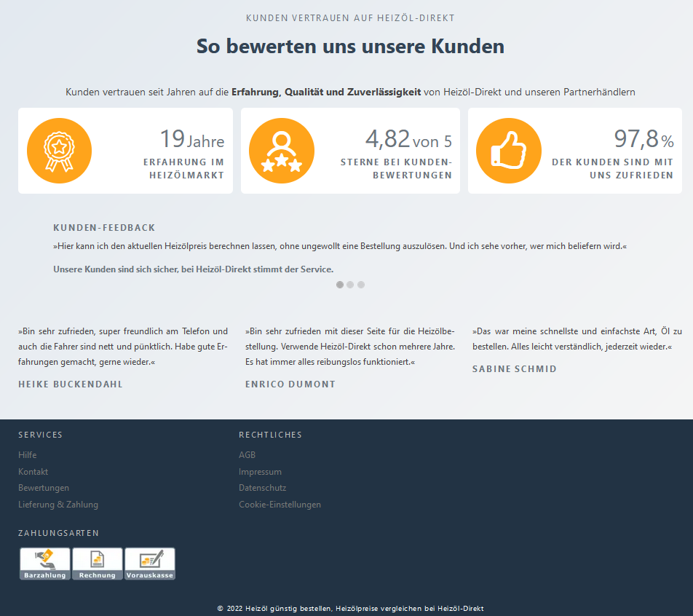
Task: Open Lieferung & Zahlung link
Action: coord(58,505)
